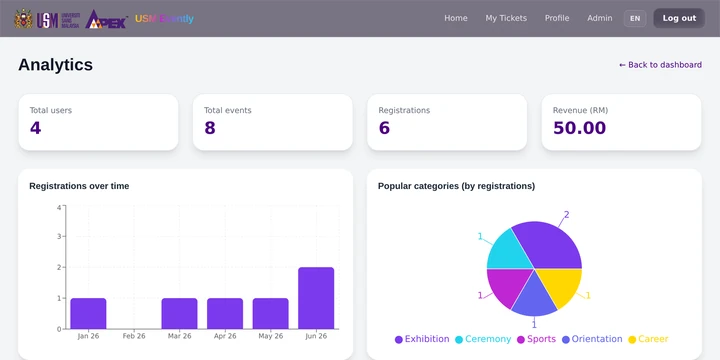720x360 pixels.
Task: Click the Career legend label
Action: tap(653, 339)
